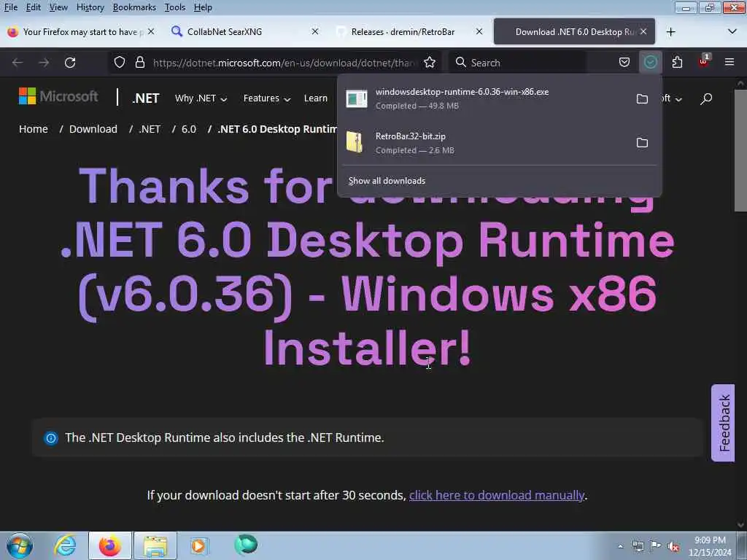
Task: Open the Help menu
Action: 203,7
